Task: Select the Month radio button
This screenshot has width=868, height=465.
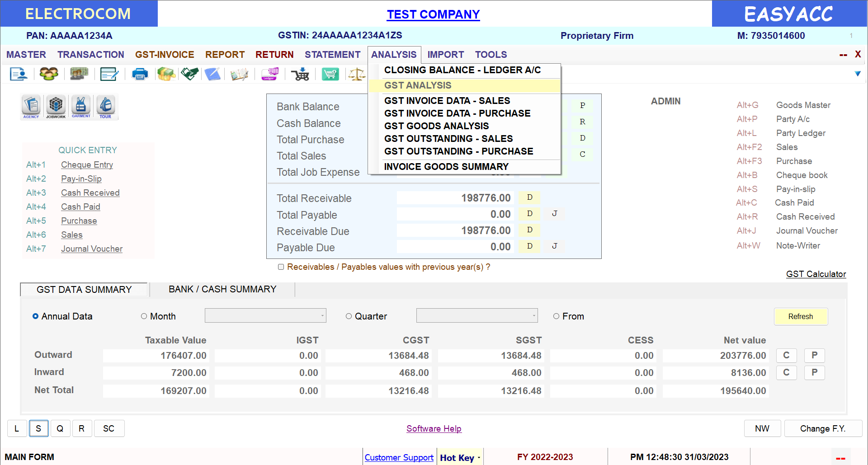Action: (x=144, y=316)
